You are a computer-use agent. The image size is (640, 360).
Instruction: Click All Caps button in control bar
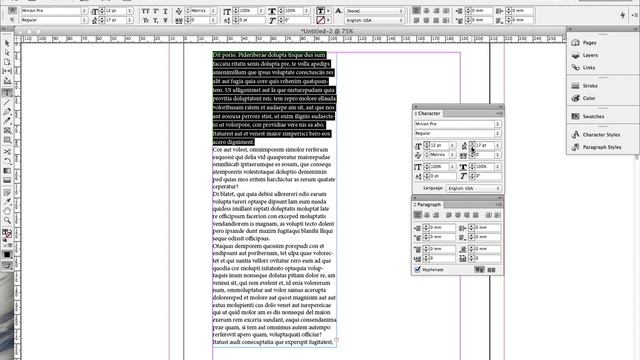[x=146, y=11]
